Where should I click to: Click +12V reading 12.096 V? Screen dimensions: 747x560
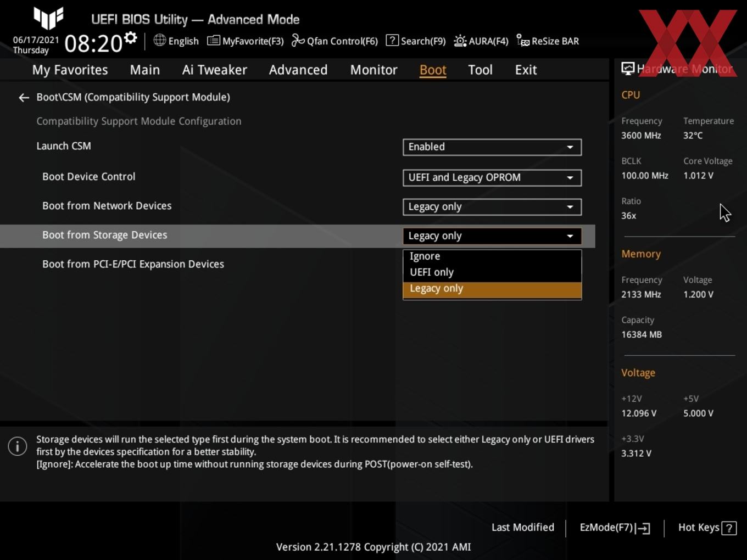[x=639, y=413]
